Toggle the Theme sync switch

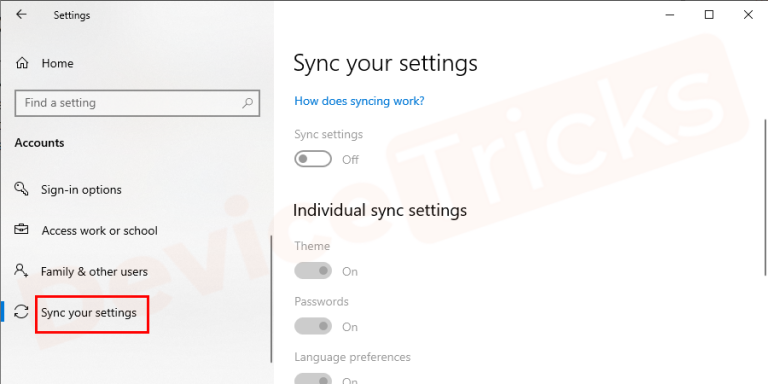[x=313, y=270]
